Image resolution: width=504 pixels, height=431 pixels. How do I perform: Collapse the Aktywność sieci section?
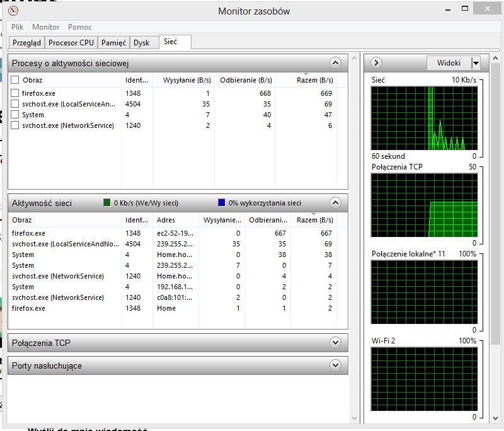click(x=335, y=203)
